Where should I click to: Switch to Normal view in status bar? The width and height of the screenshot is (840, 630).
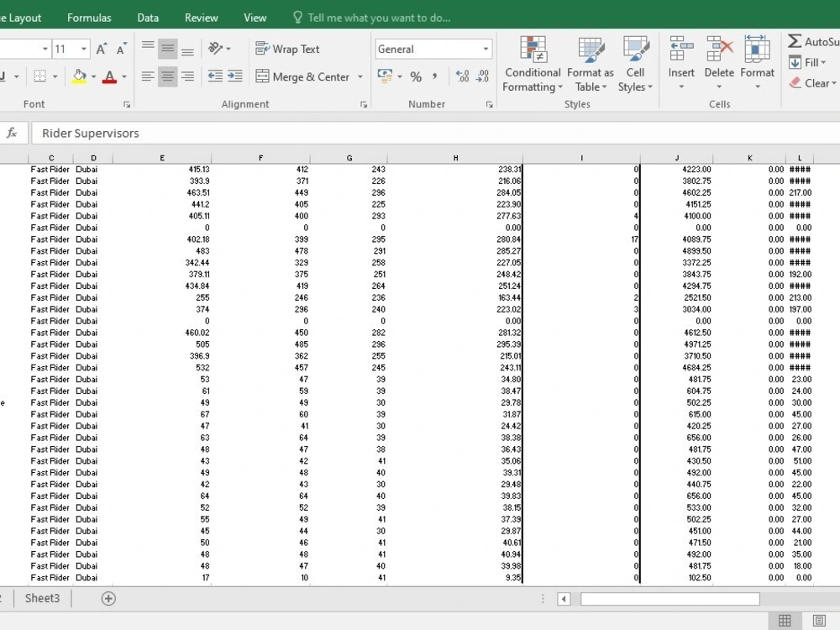click(785, 621)
